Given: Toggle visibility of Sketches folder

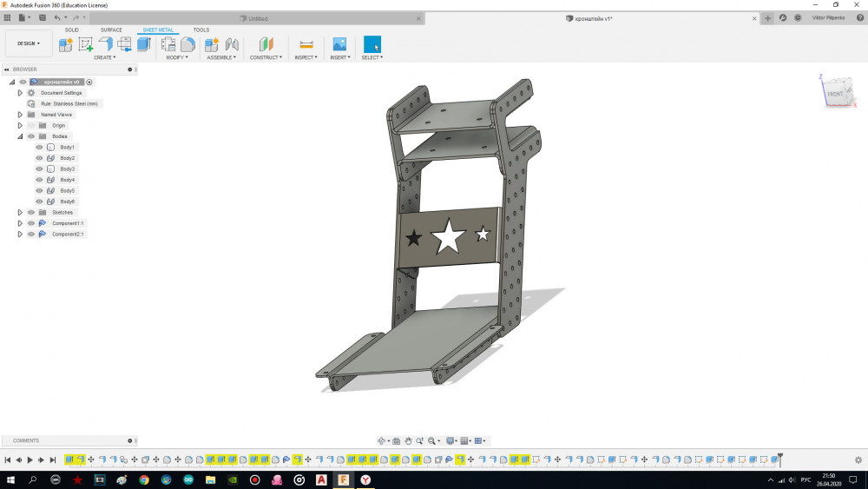Looking at the screenshot, I should coord(31,212).
